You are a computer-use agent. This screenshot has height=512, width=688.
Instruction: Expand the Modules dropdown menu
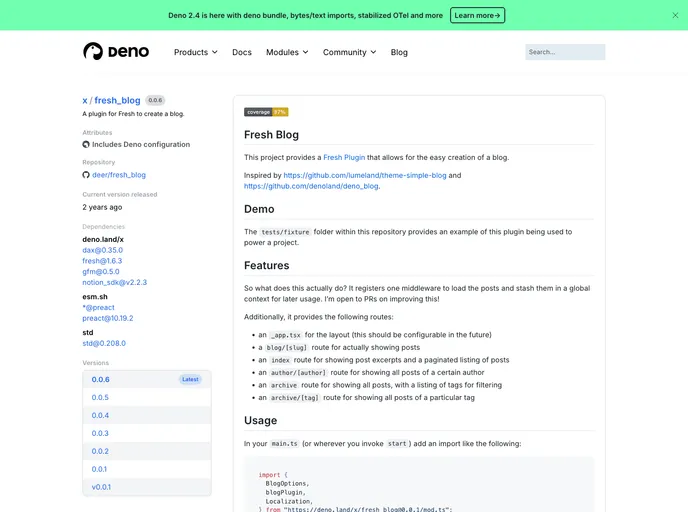(287, 52)
